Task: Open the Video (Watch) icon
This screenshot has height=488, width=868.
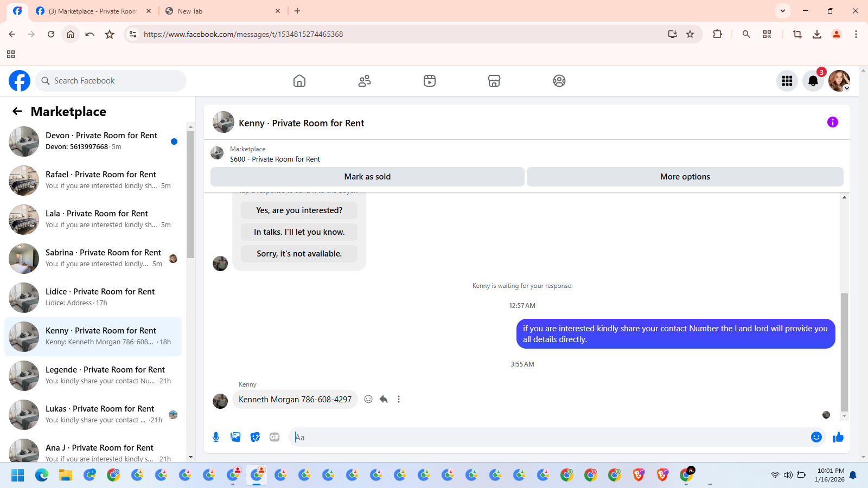Action: (430, 81)
